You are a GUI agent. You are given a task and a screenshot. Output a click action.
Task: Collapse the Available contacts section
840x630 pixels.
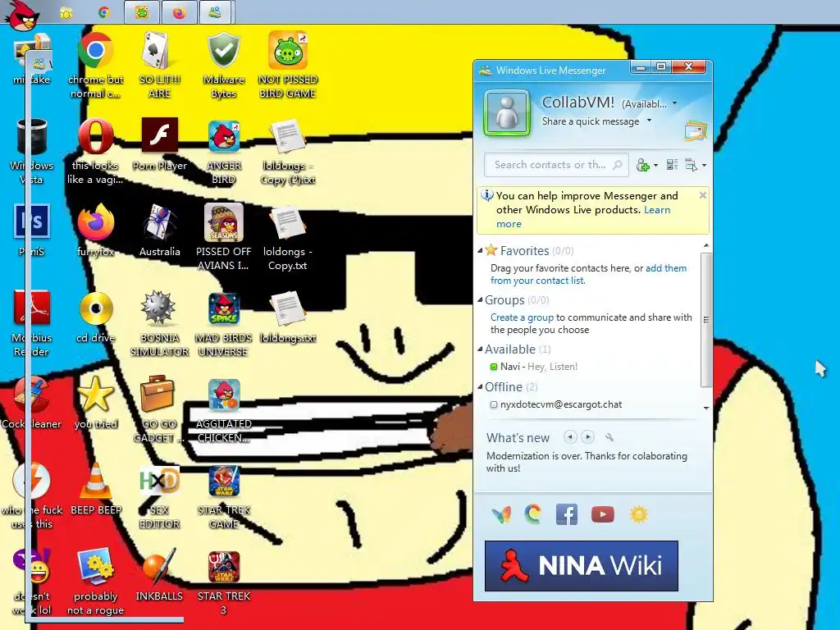(480, 349)
